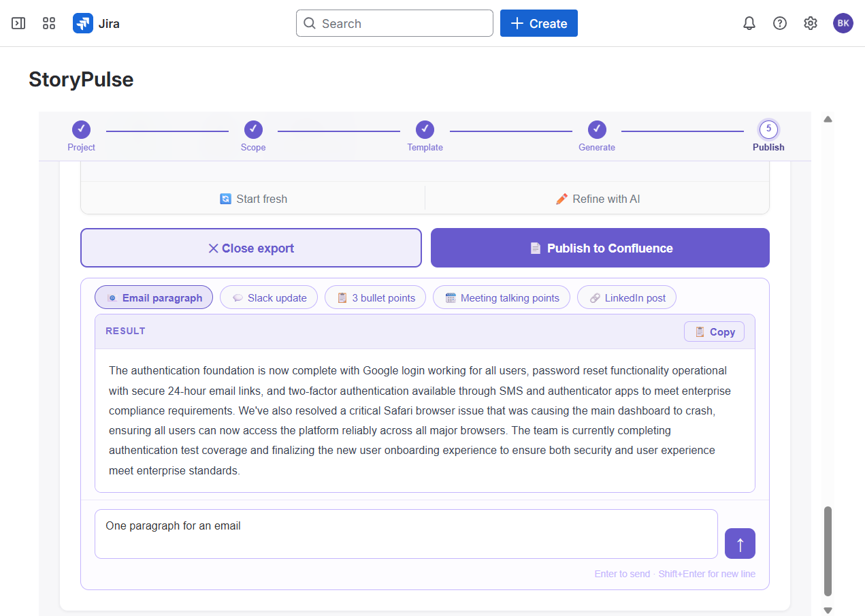Viewport: 865px width, 616px height.
Task: Click the prompt text box
Action: [x=406, y=534]
